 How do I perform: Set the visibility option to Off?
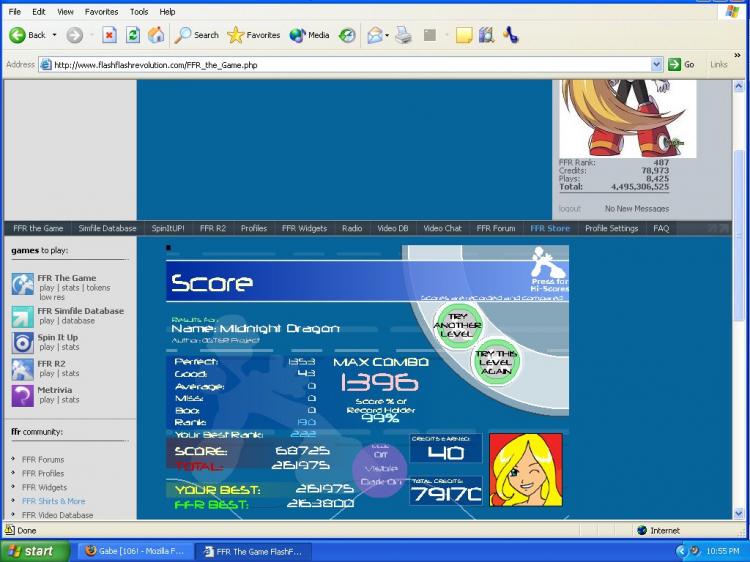pos(380,456)
